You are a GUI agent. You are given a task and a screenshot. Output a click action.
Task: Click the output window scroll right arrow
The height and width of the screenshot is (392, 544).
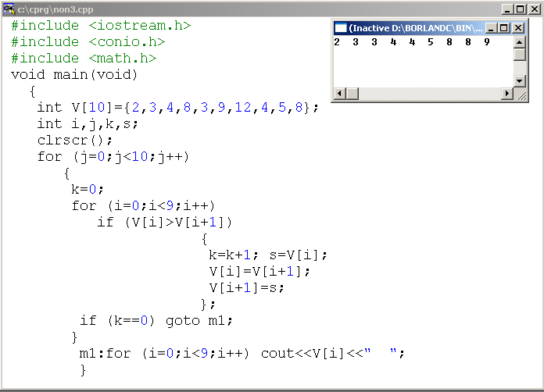coord(507,94)
